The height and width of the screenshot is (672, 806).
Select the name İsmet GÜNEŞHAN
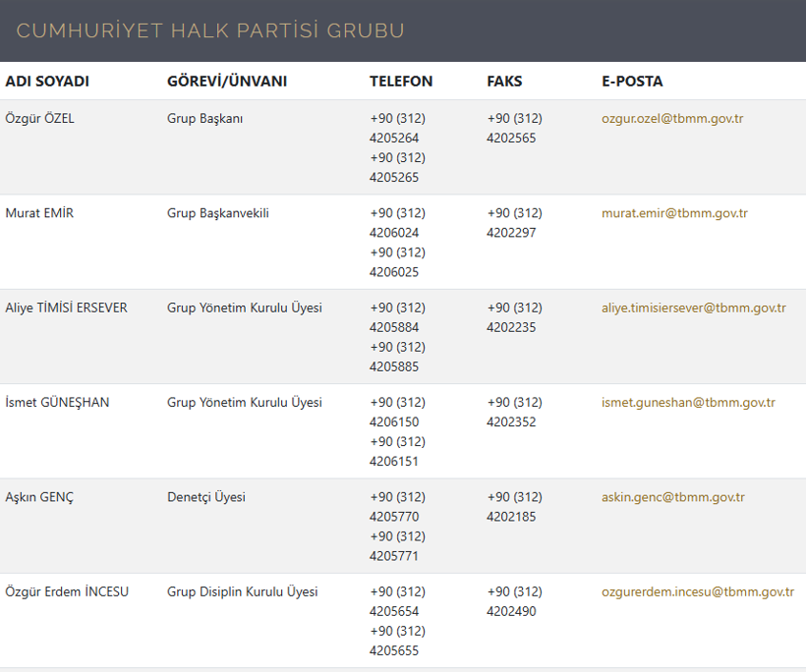(57, 402)
